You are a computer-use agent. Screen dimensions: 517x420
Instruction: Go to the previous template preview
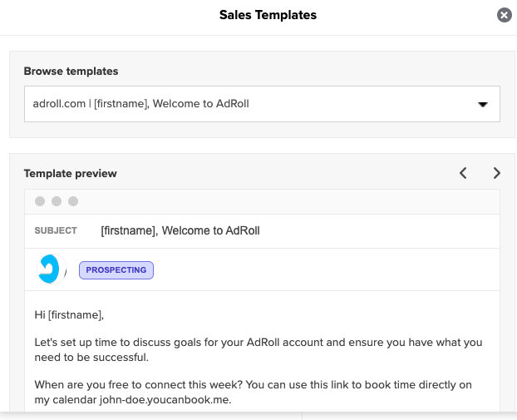[463, 173]
